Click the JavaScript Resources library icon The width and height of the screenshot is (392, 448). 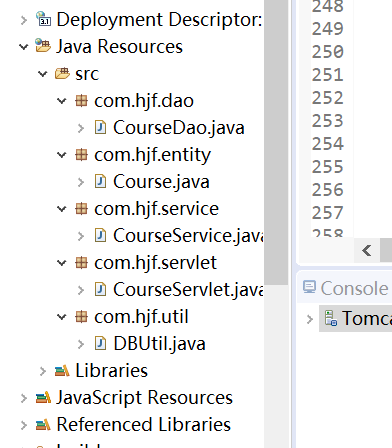[x=43, y=397]
